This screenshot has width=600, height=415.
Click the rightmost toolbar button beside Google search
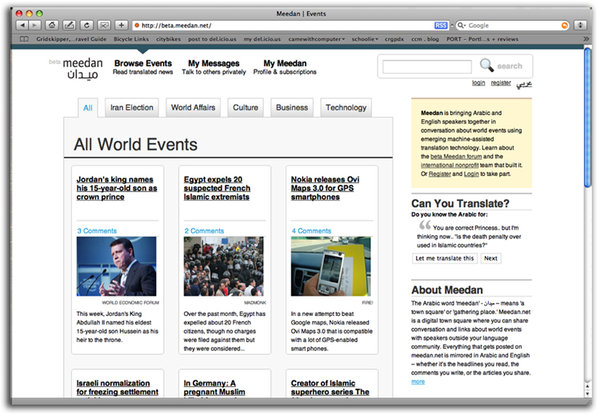pos(580,25)
